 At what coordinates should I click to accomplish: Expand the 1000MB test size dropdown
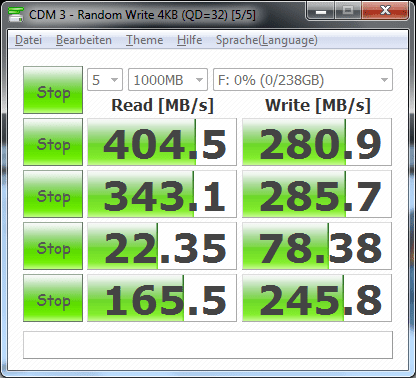pyautogui.click(x=168, y=80)
